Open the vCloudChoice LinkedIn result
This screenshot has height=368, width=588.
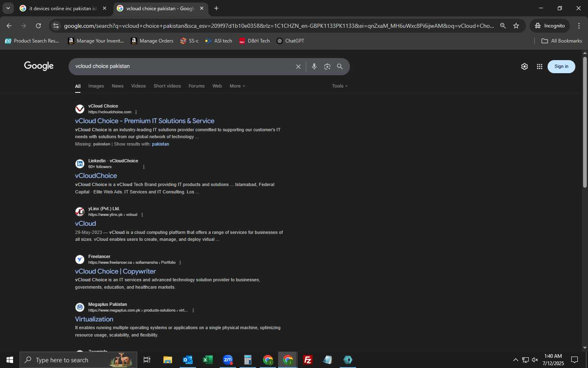click(x=96, y=176)
